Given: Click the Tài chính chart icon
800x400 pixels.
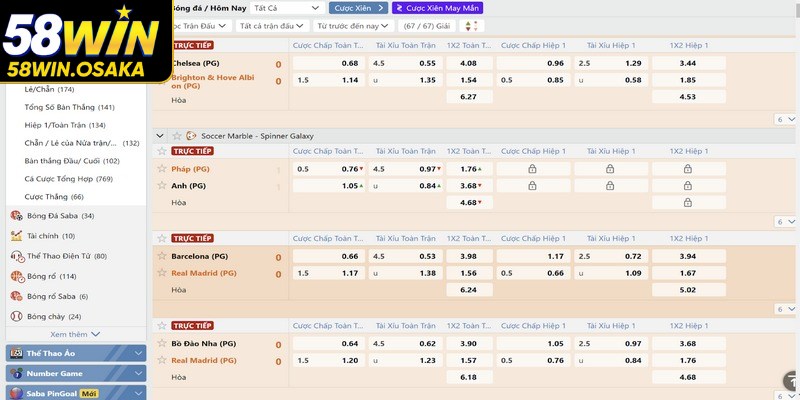Looking at the screenshot, I should [x=16, y=236].
